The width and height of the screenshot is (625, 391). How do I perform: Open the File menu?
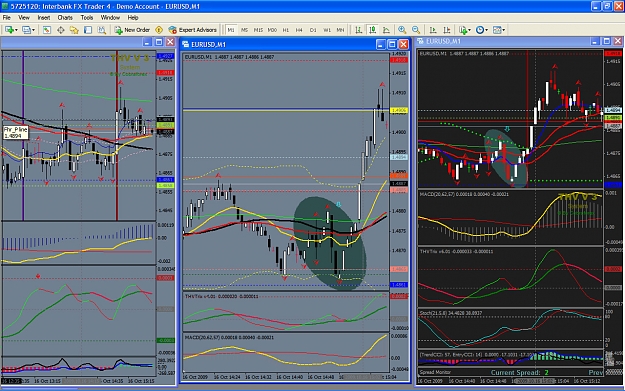(6, 18)
